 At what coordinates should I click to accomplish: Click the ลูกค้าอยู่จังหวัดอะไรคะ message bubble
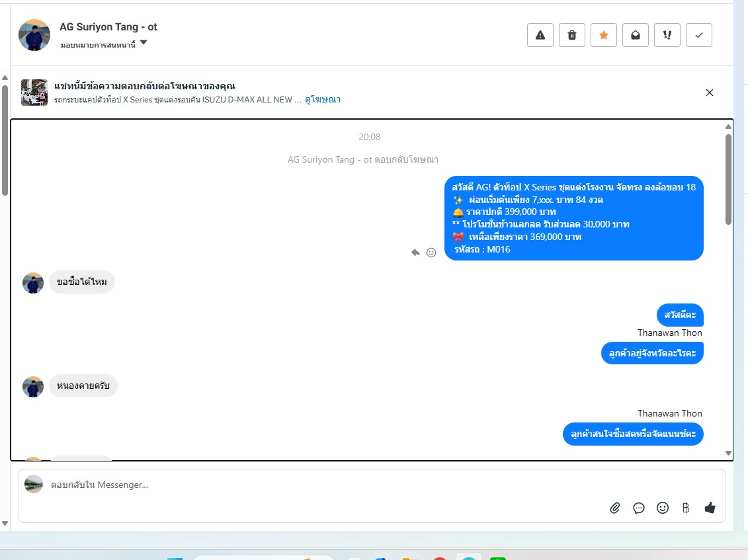pyautogui.click(x=652, y=353)
